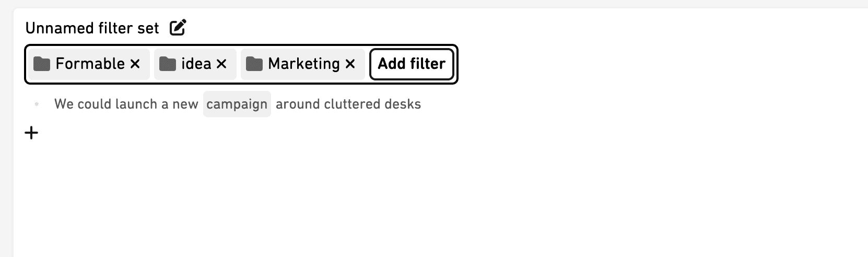This screenshot has width=868, height=257.
Task: Select the Formable filter label
Action: click(x=90, y=64)
